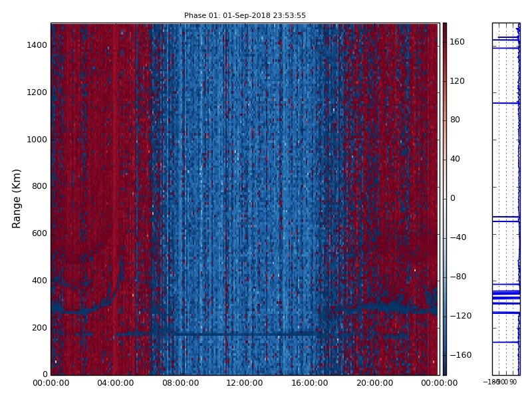
Task: Click the 200 range axis tick label
Action: tap(39, 328)
